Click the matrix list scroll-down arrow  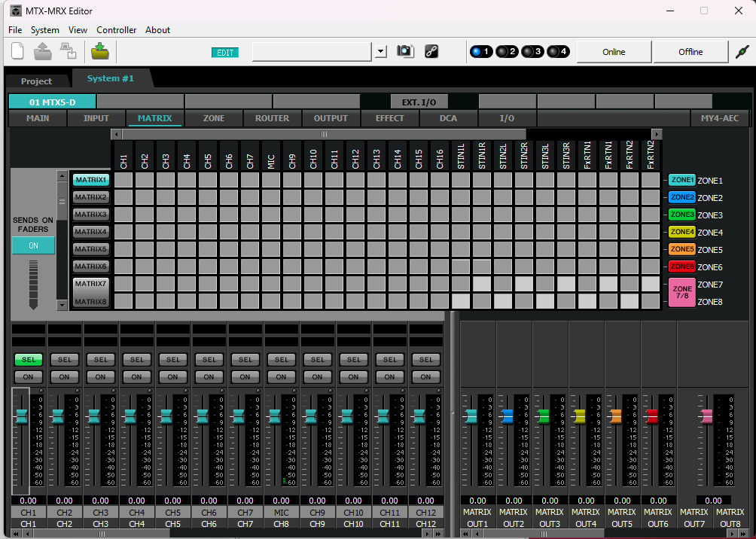(62, 306)
